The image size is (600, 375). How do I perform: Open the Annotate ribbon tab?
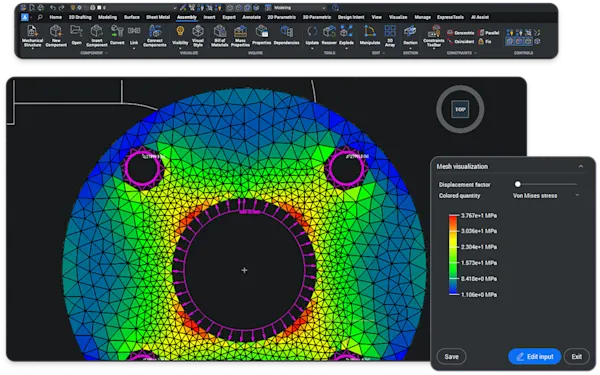(x=251, y=17)
